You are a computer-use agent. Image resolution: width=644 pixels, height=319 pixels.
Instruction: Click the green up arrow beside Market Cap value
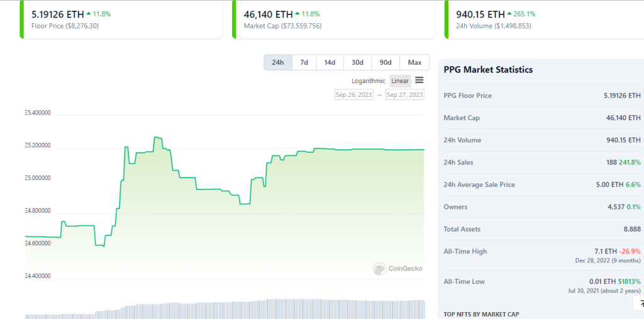297,14
